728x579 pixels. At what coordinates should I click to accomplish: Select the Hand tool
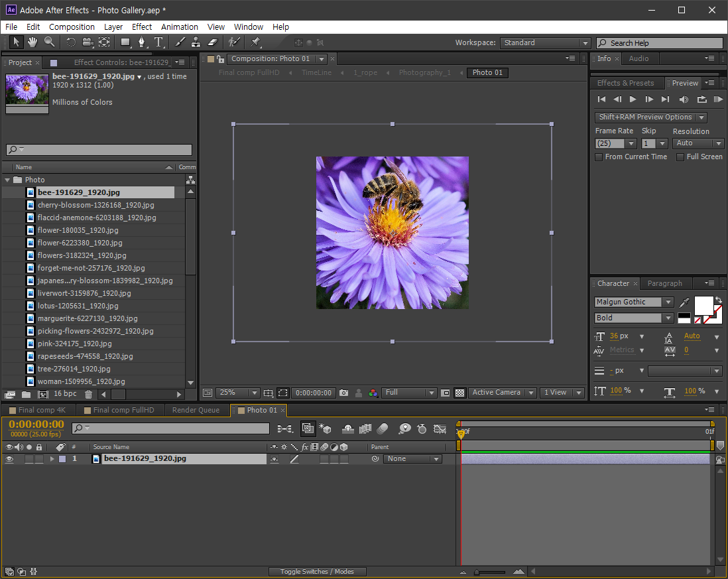(32, 42)
